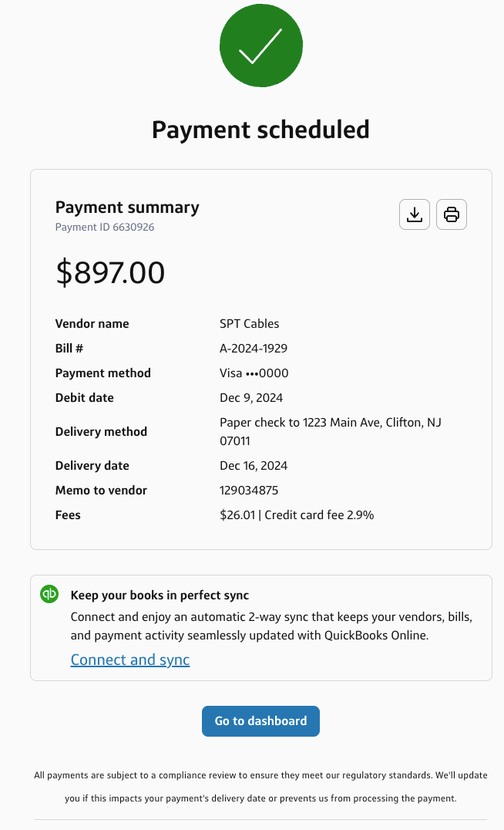Click the $897.00 payment amount

pos(110,273)
